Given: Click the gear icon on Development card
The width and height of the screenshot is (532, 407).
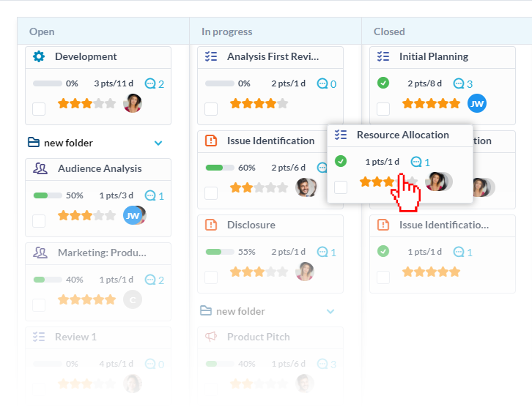Looking at the screenshot, I should pyautogui.click(x=40, y=56).
